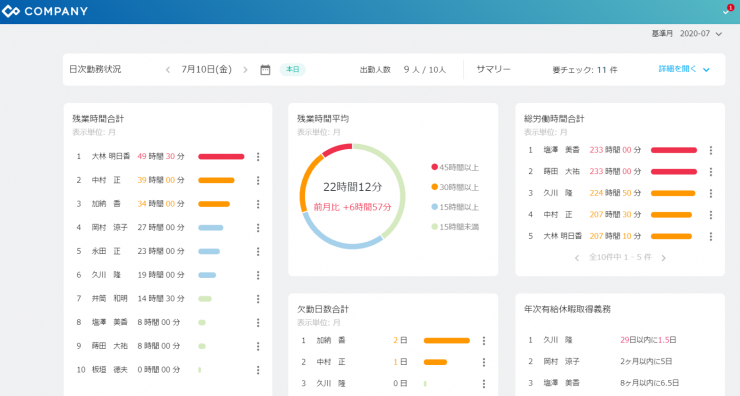The width and height of the screenshot is (740, 396).
Task: Toggle 30時間以上 legend item
Action: pos(455,187)
